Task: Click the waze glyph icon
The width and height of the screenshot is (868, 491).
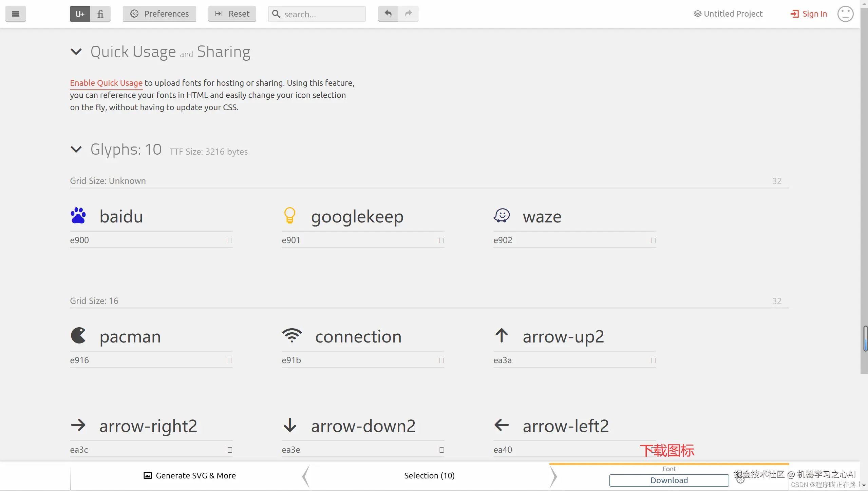Action: point(502,216)
